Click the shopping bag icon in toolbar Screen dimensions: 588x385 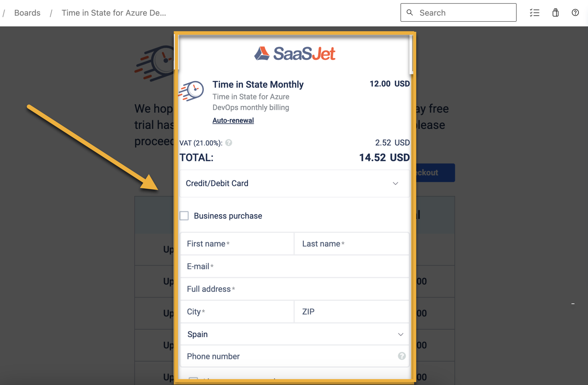click(x=555, y=12)
